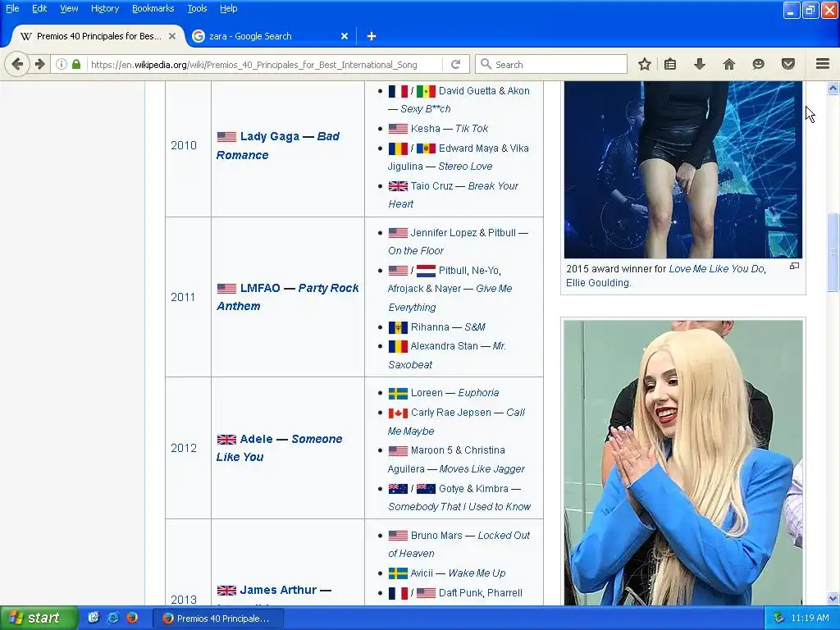The height and width of the screenshot is (630, 840).
Task: Save page to Pocket
Action: [x=787, y=64]
